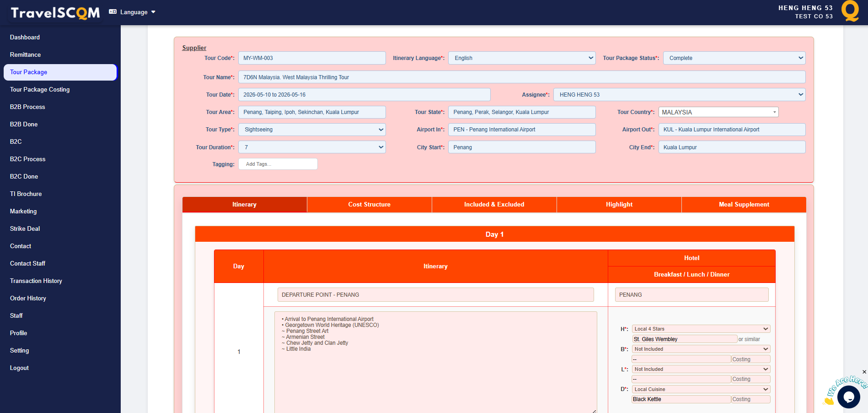Image resolution: width=868 pixels, height=413 pixels.
Task: Click the Tour Name input field
Action: (521, 77)
